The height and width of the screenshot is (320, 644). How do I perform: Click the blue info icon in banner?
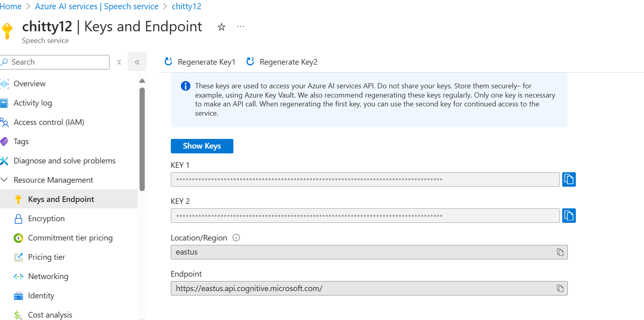pos(186,86)
